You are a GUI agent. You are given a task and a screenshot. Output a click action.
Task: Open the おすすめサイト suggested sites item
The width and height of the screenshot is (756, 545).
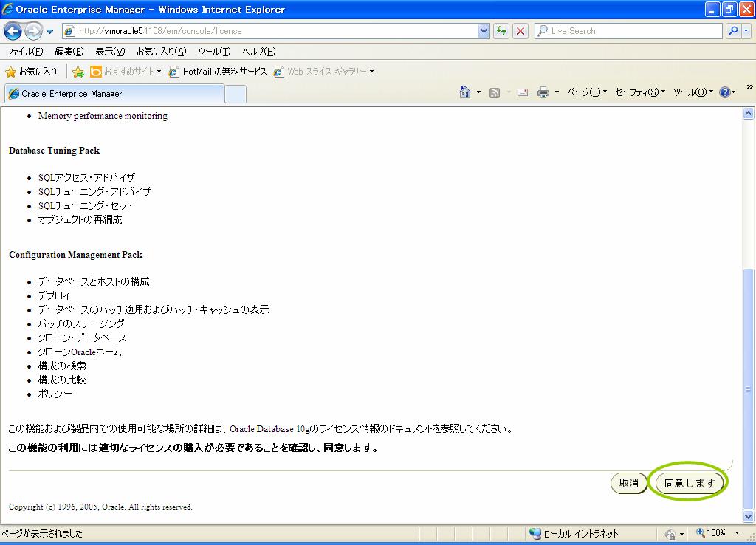(126, 72)
